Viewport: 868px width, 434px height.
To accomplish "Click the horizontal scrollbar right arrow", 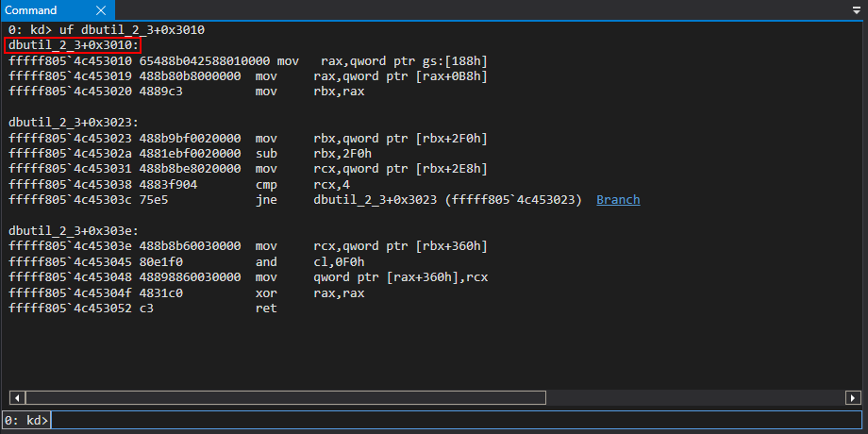I will 853,396.
